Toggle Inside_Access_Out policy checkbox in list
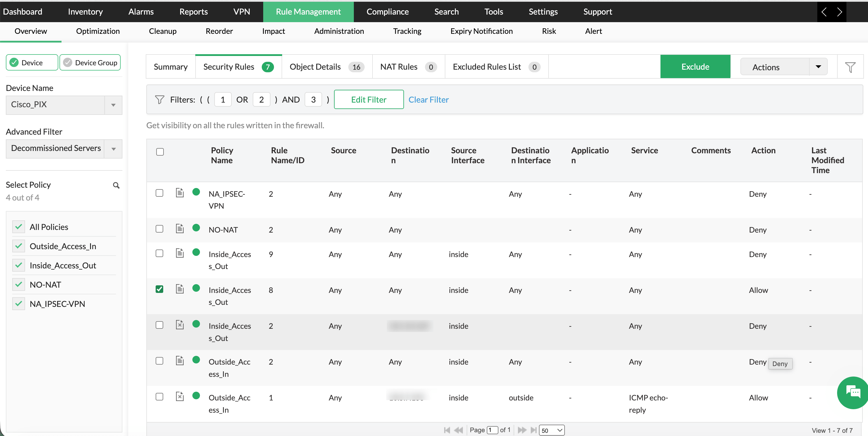The image size is (868, 436). pyautogui.click(x=19, y=265)
